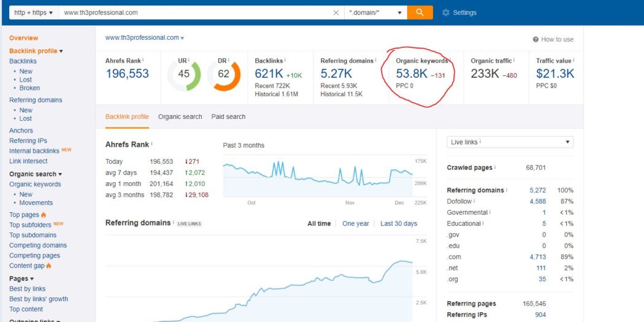Click the Ahrefs Rank past 3 months chart
The width and height of the screenshot is (644, 322).
pyautogui.click(x=318, y=177)
